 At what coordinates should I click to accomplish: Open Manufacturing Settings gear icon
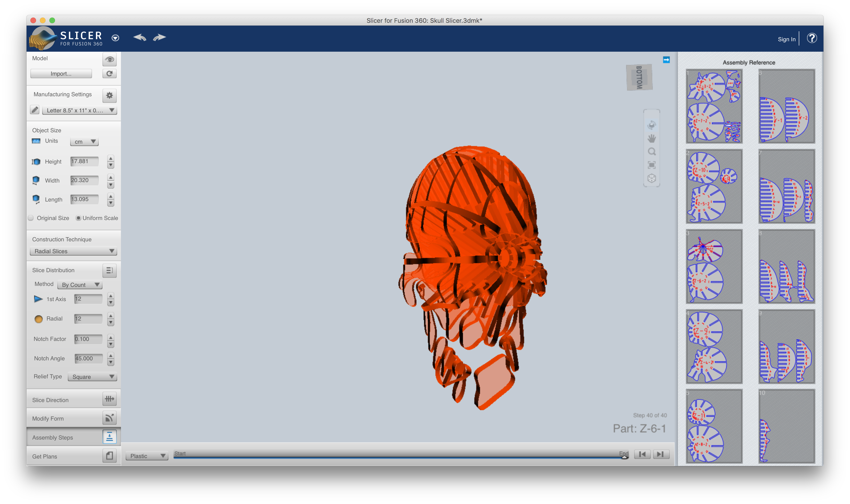tap(109, 96)
